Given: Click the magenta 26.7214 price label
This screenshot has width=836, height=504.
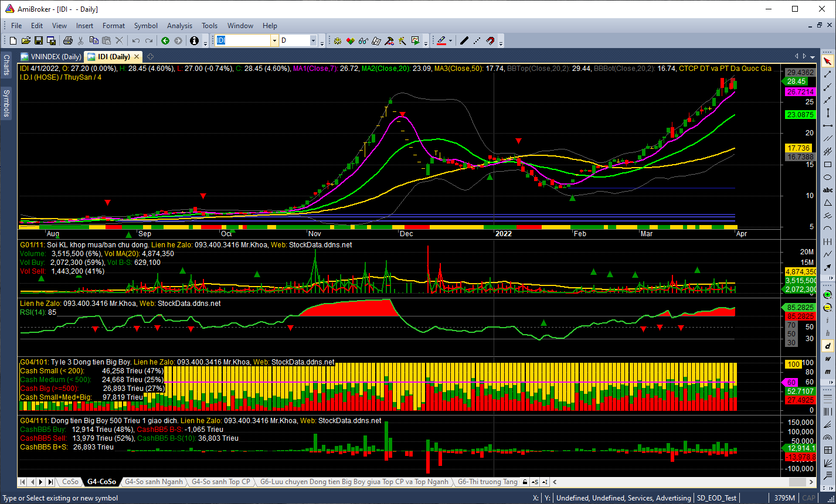Looking at the screenshot, I should pos(800,92).
